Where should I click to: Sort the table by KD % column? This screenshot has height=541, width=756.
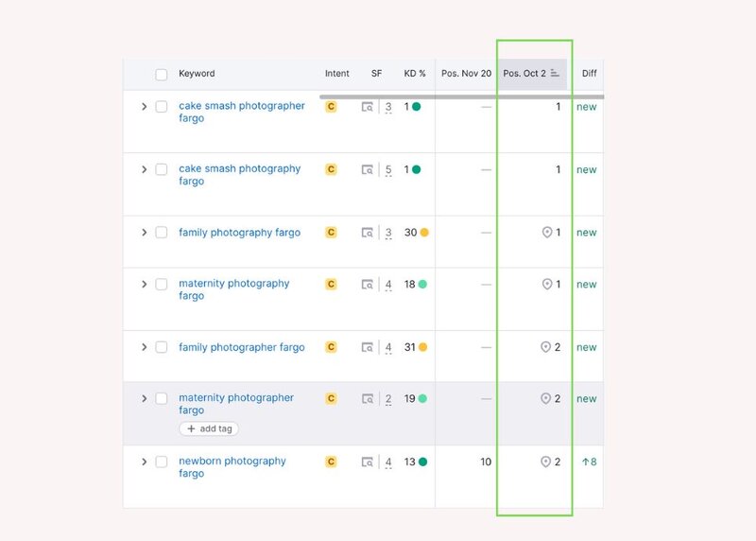412,74
